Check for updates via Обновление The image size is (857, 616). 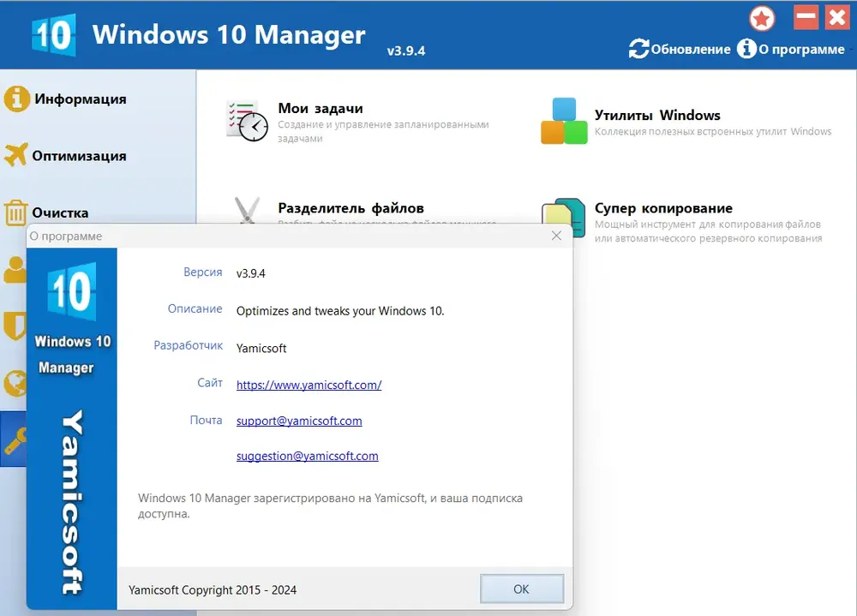tap(680, 49)
